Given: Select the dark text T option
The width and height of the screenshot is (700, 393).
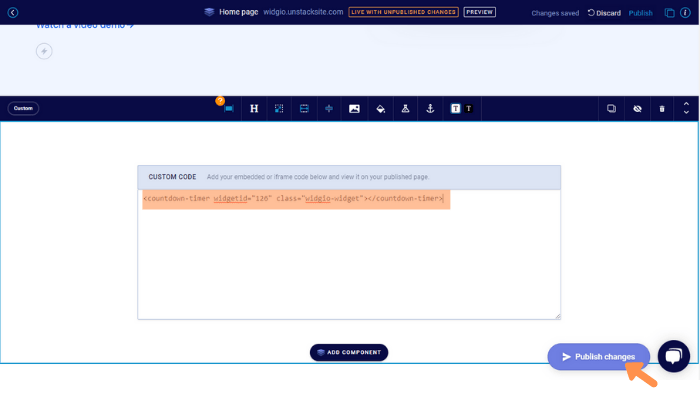Looking at the screenshot, I should pyautogui.click(x=469, y=109).
